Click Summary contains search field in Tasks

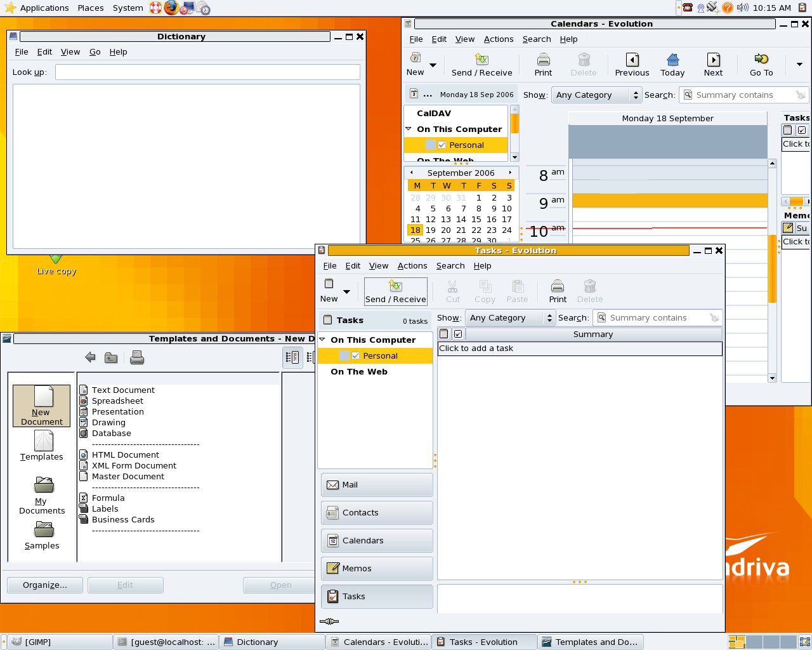658,317
